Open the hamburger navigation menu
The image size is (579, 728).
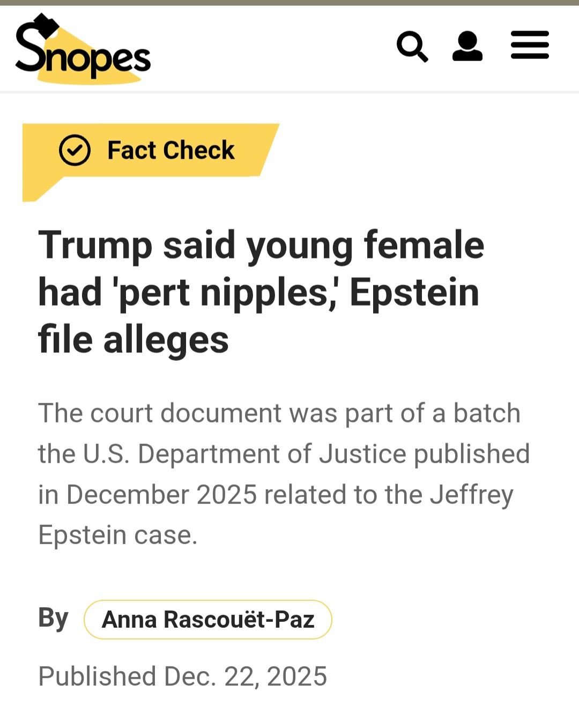(x=530, y=45)
